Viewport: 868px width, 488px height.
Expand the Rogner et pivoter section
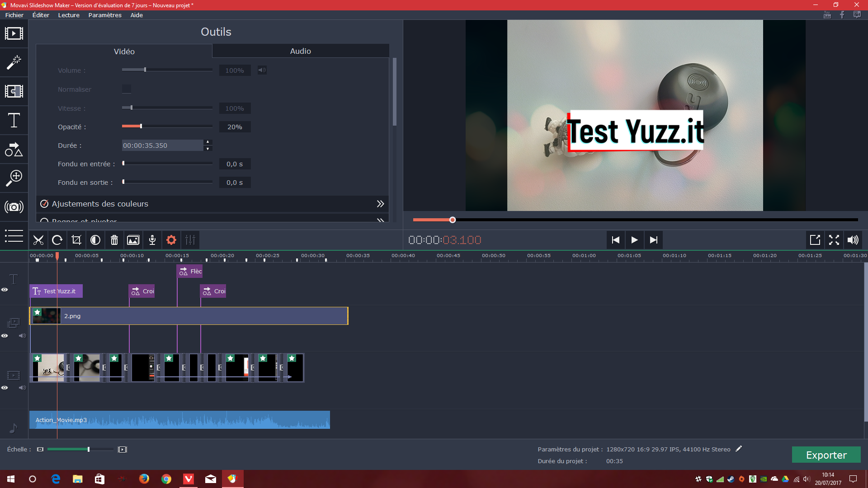381,220
